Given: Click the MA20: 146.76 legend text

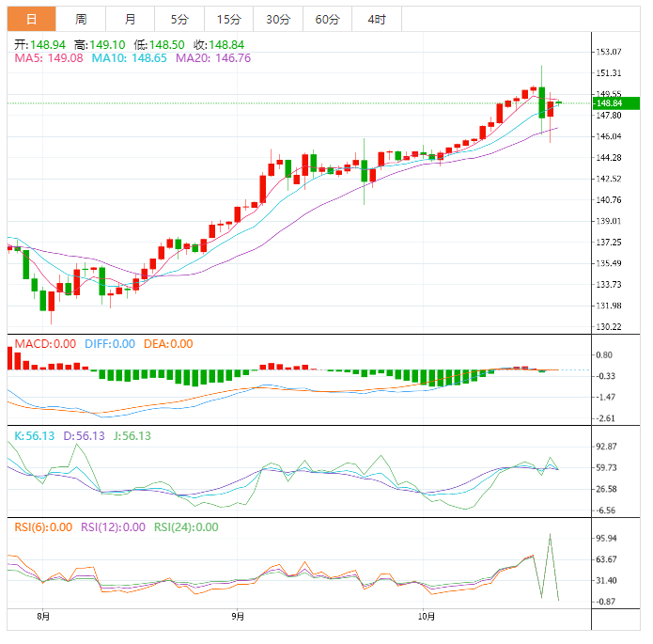Looking at the screenshot, I should [213, 58].
